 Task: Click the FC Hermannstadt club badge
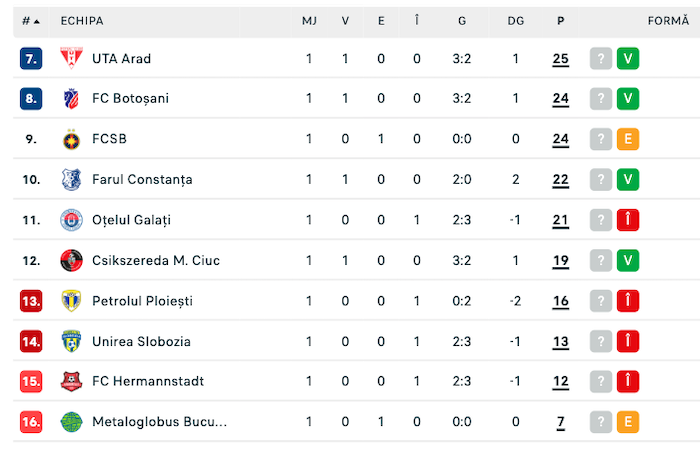(71, 382)
